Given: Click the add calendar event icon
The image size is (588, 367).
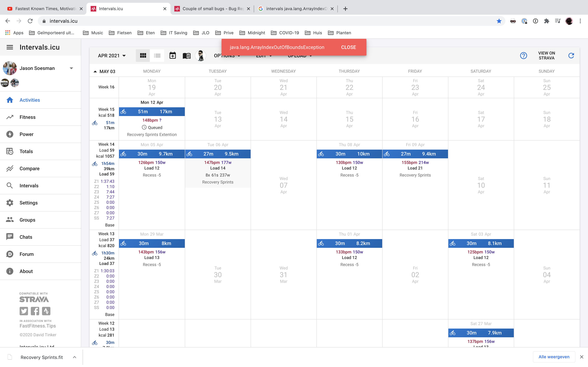Looking at the screenshot, I should [173, 56].
